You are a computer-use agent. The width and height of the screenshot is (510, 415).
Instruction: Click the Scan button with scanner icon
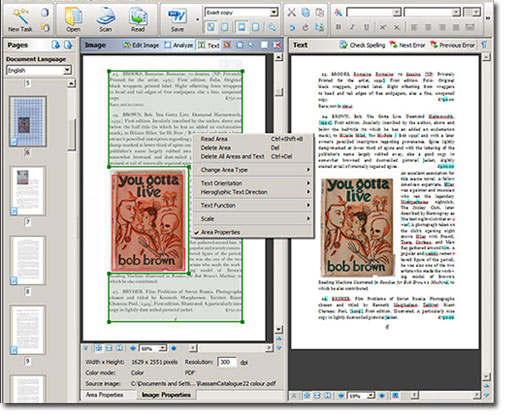(x=106, y=20)
